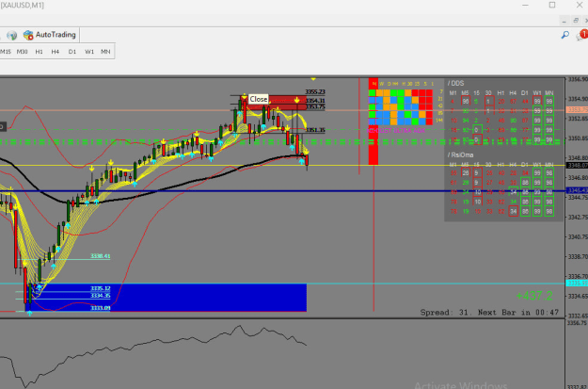Click the 3355.23 price level label
Screen dimensions: 588x389
(x=315, y=91)
